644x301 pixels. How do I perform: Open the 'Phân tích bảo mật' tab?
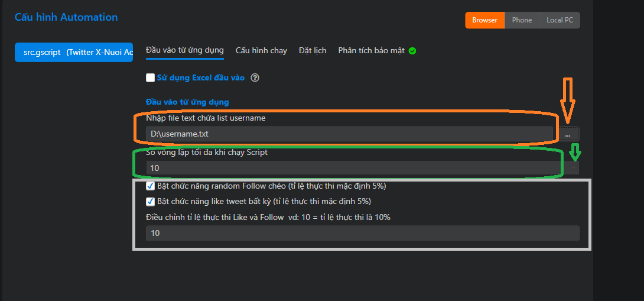tap(371, 50)
